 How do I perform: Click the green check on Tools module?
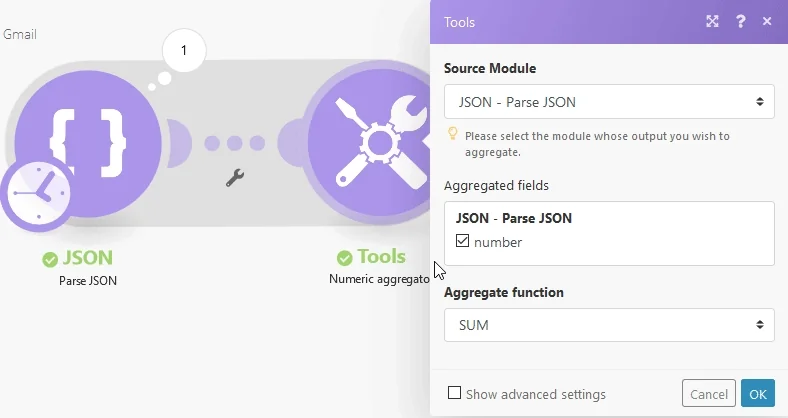tap(344, 258)
